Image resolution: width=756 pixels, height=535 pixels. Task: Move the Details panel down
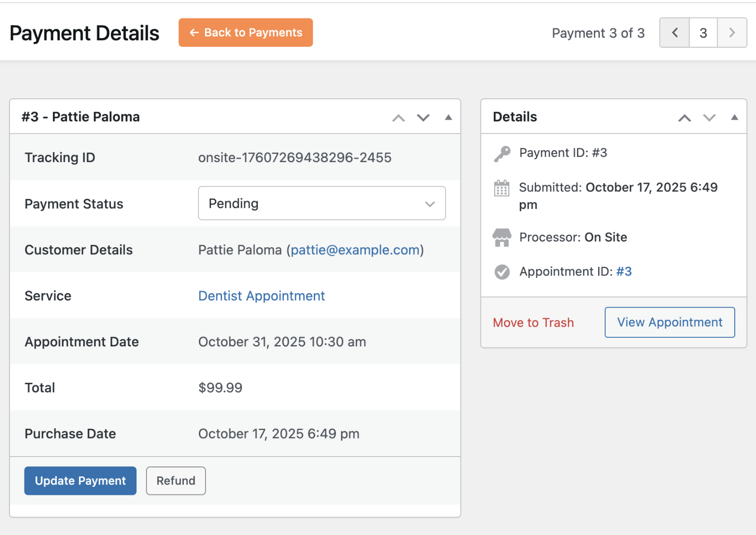(709, 118)
